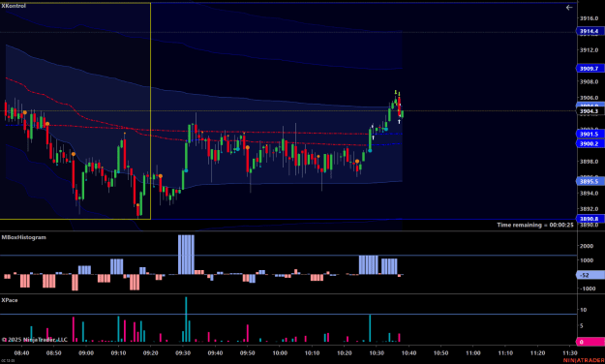The height and width of the screenshot is (364, 605).
Task: Click the 09:50 time axis label
Action: [x=248, y=352]
